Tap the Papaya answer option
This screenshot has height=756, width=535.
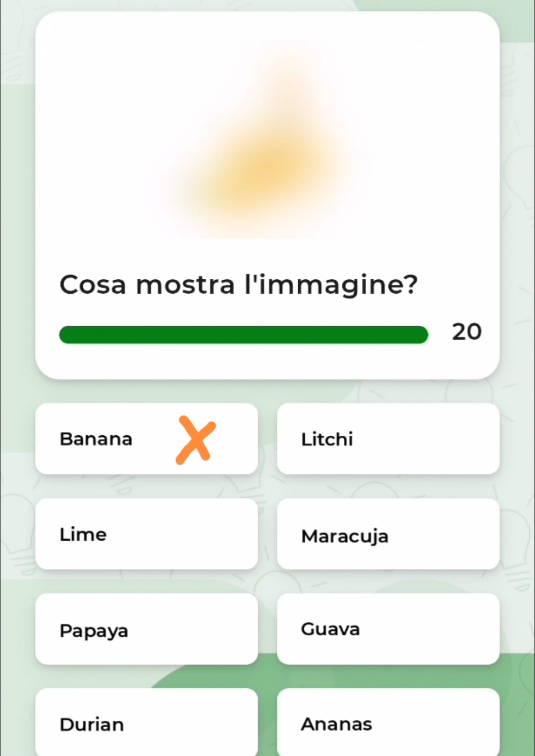[x=147, y=629]
